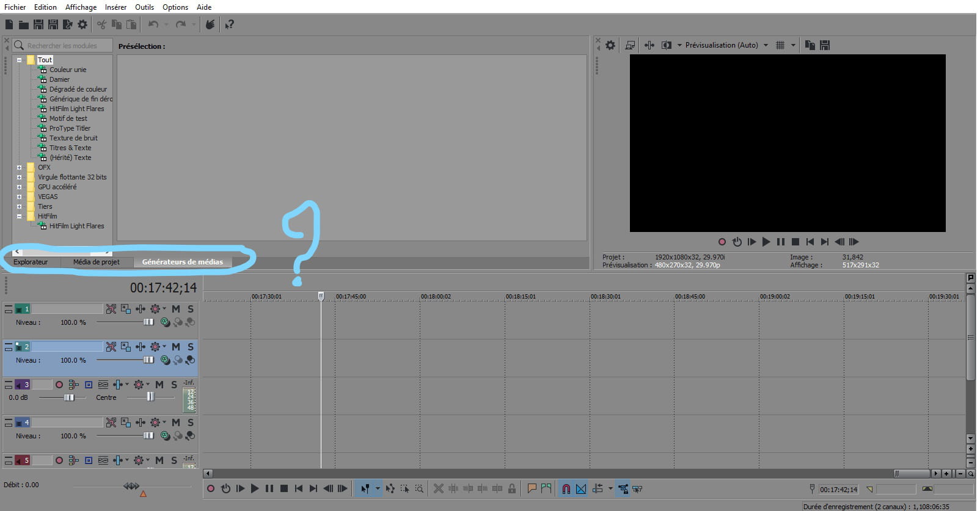The image size is (980, 511).
Task: Click the timeline playhead cursor marker
Action: coord(321,296)
